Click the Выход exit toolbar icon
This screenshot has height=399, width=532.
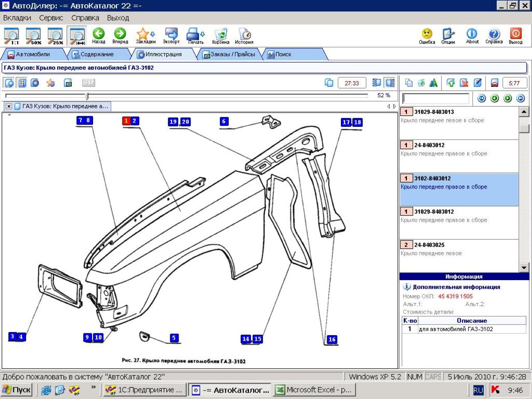[x=516, y=36]
